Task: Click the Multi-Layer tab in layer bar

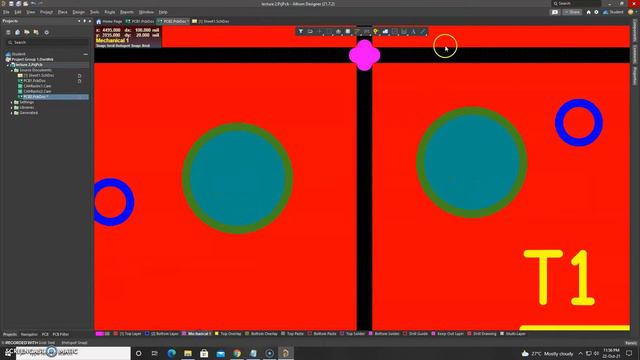Action: 513,334
